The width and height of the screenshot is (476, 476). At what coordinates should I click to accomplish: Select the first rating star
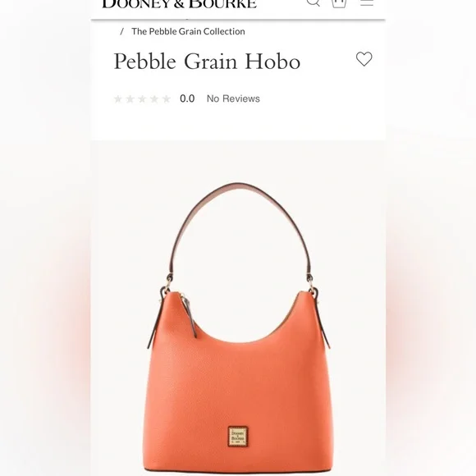click(118, 99)
